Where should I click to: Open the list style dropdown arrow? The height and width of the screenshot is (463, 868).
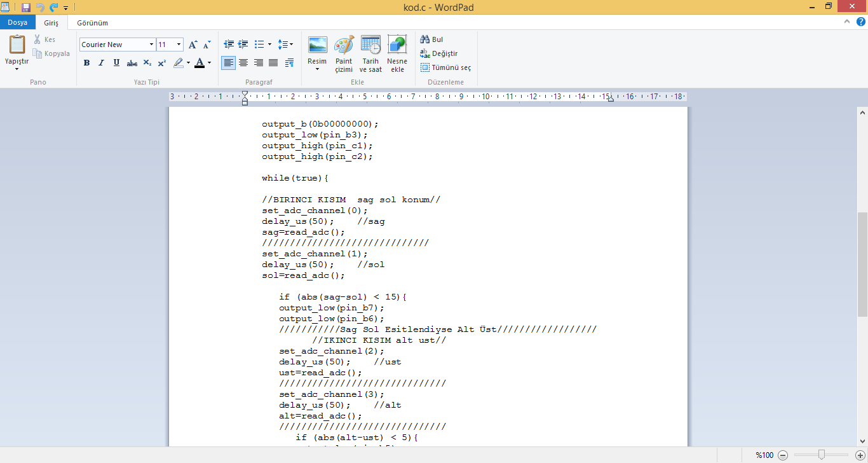click(269, 45)
